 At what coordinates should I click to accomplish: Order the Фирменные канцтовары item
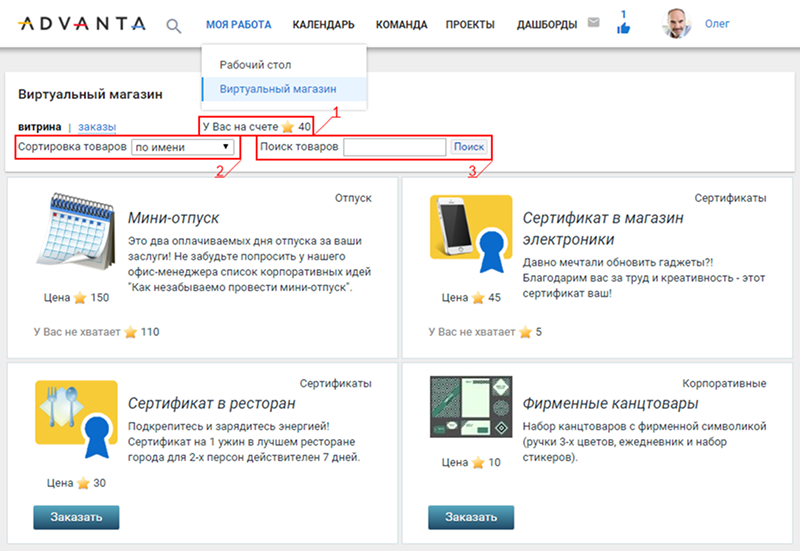(x=471, y=517)
